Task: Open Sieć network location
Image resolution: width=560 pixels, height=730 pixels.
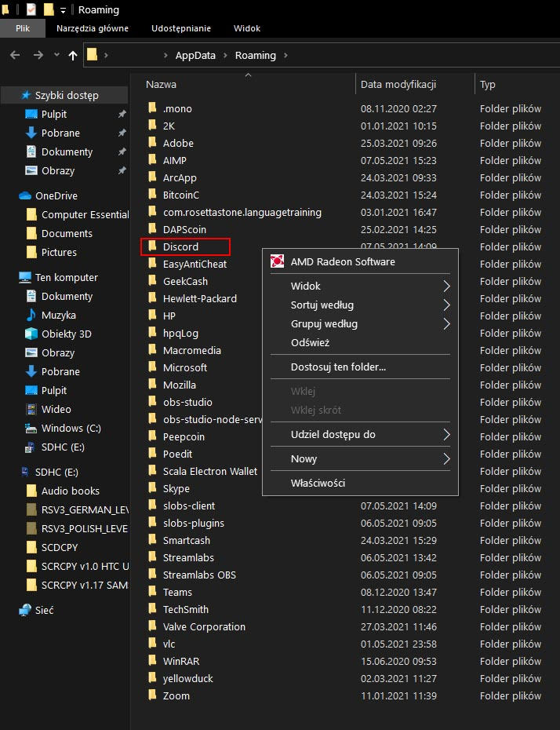Action: pos(44,610)
